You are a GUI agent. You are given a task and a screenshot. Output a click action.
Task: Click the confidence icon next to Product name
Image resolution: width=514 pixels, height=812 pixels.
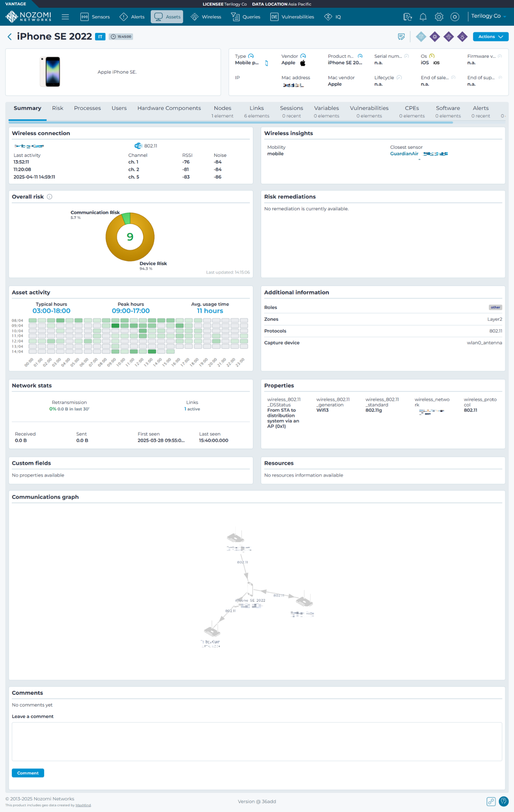[x=360, y=56]
